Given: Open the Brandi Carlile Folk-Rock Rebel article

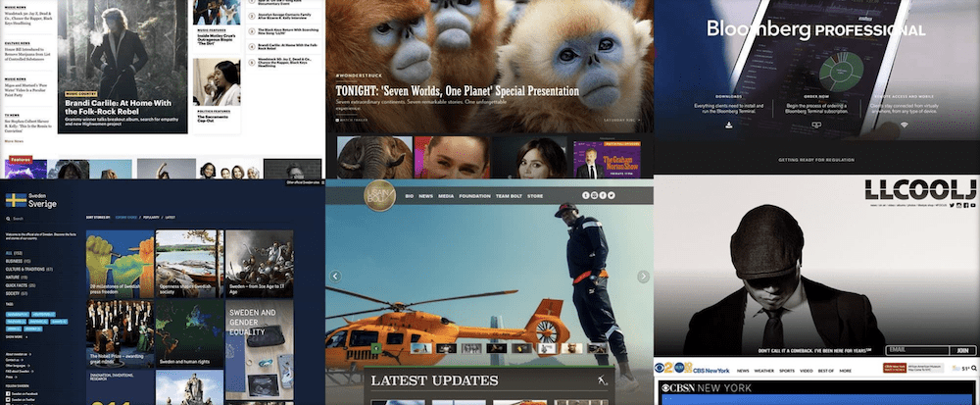Looking at the screenshot, I should click(122, 67).
